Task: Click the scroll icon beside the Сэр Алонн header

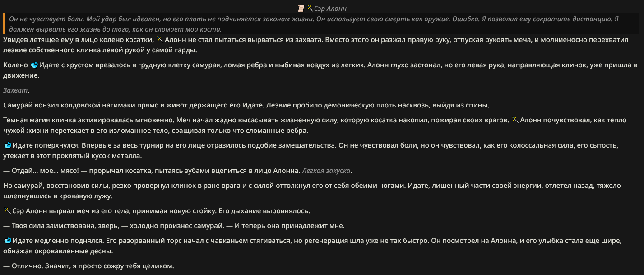Action: point(301,8)
